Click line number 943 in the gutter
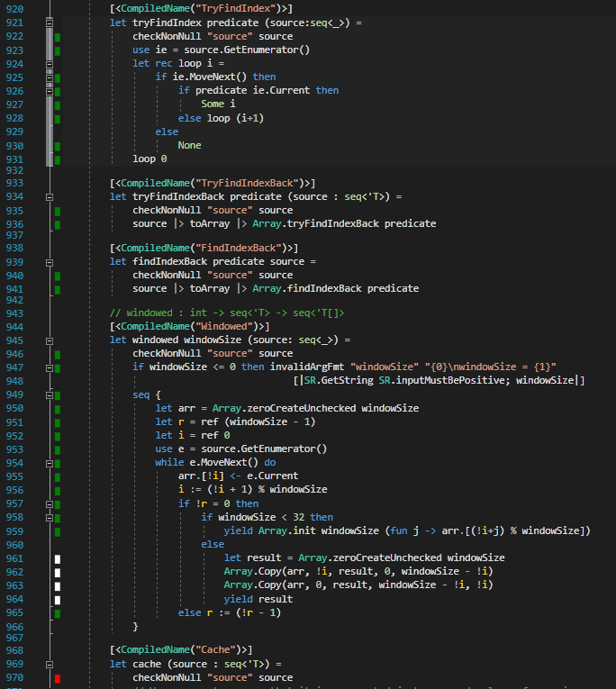Viewport: 616px width, 689px height. [x=14, y=313]
